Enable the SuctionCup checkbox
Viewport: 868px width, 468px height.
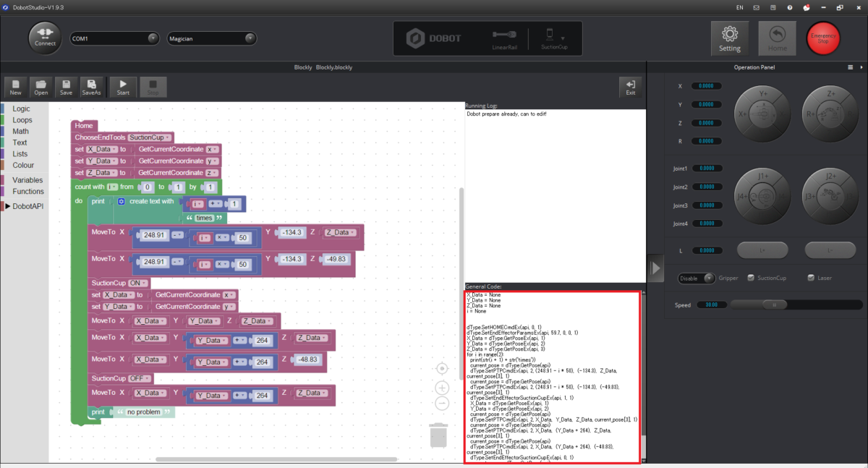[x=751, y=278]
